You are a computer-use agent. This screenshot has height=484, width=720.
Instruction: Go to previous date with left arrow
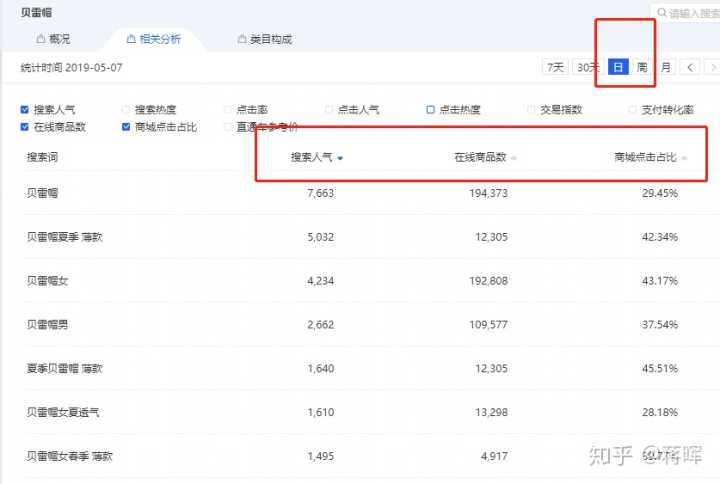[690, 67]
